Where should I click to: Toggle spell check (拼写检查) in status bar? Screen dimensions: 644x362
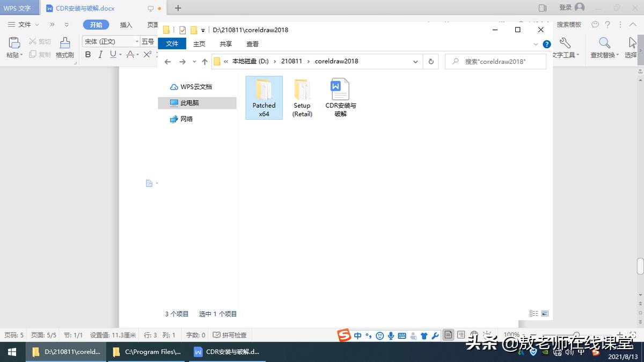click(x=230, y=335)
